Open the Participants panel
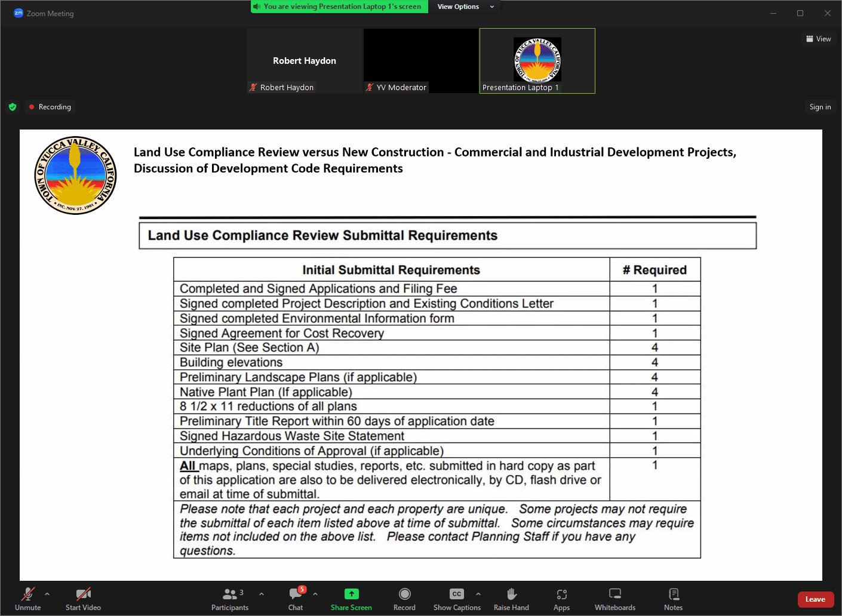The width and height of the screenshot is (842, 616). point(230,599)
